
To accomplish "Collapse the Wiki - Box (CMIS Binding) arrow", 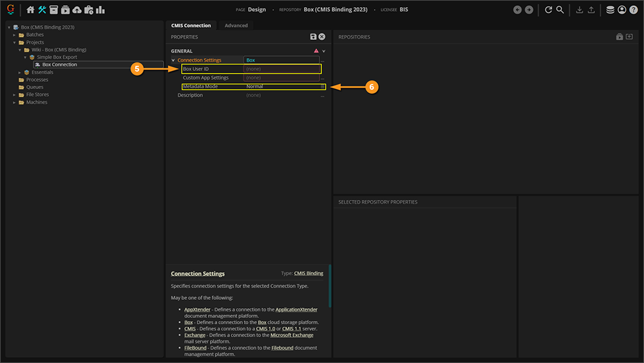I will 20,50.
